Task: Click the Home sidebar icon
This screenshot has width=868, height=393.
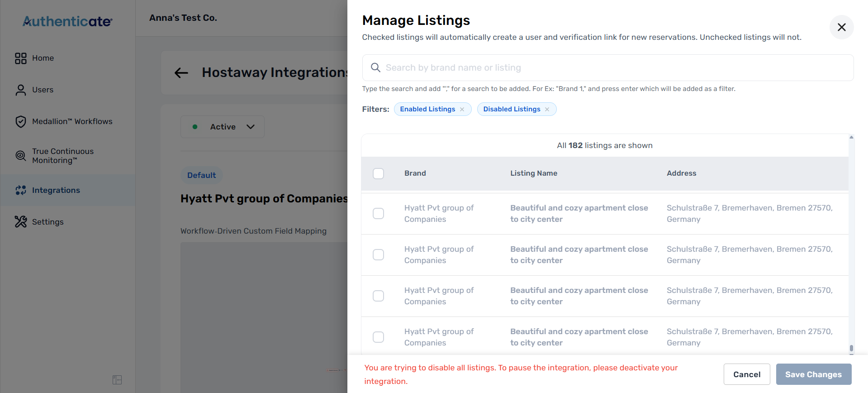Action: [x=21, y=58]
